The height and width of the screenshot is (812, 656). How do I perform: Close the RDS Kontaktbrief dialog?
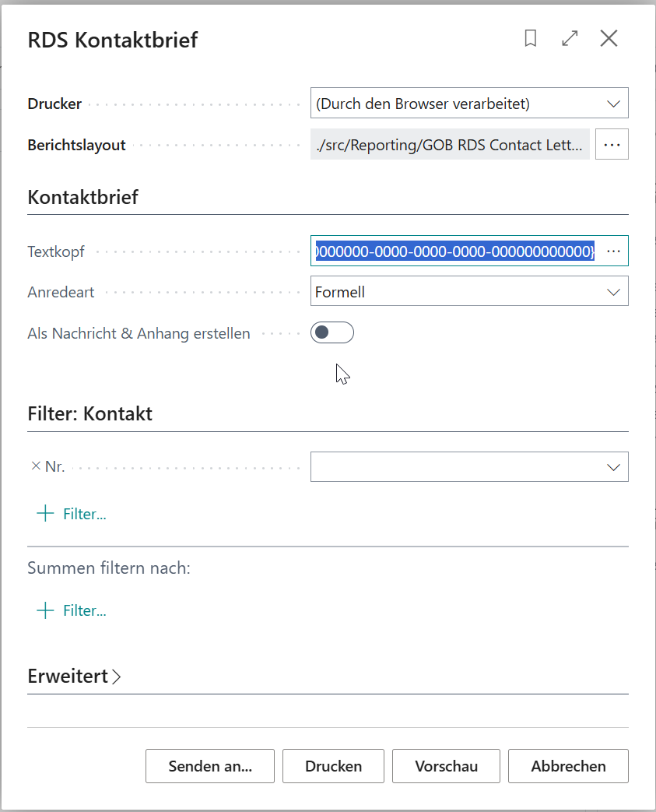609,38
